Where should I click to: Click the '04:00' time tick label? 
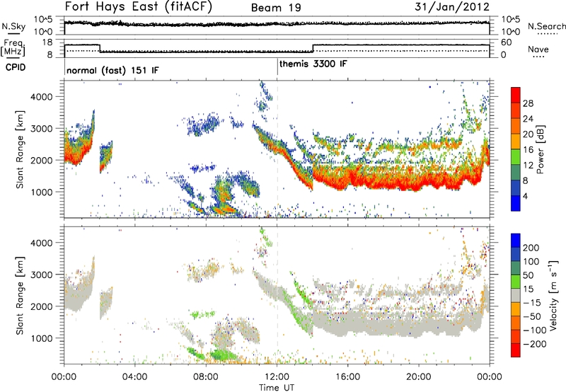point(134,377)
